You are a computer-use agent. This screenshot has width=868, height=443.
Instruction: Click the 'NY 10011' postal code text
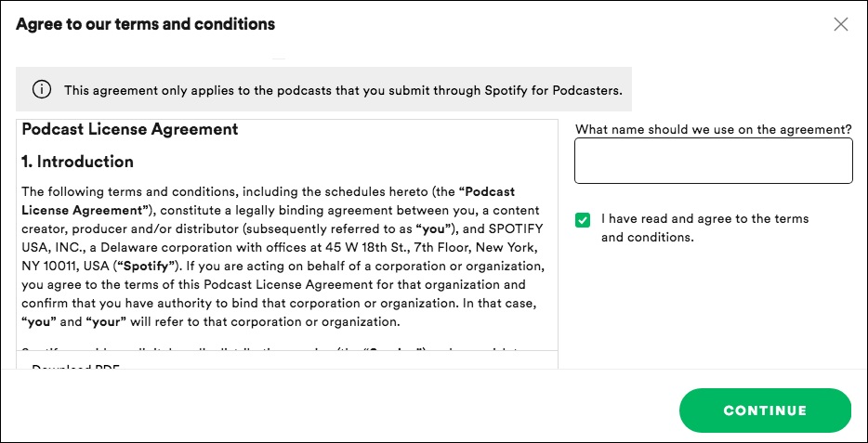tap(46, 267)
